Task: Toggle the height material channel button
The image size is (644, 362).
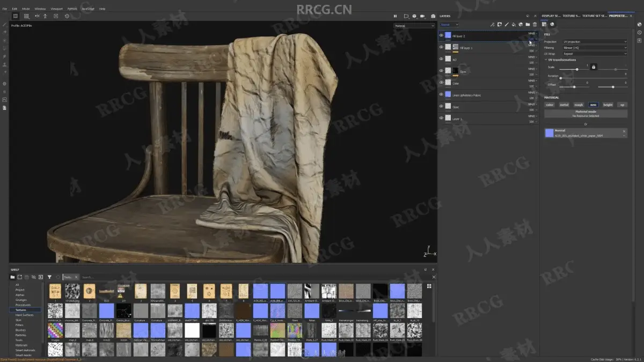Action: [x=608, y=105]
